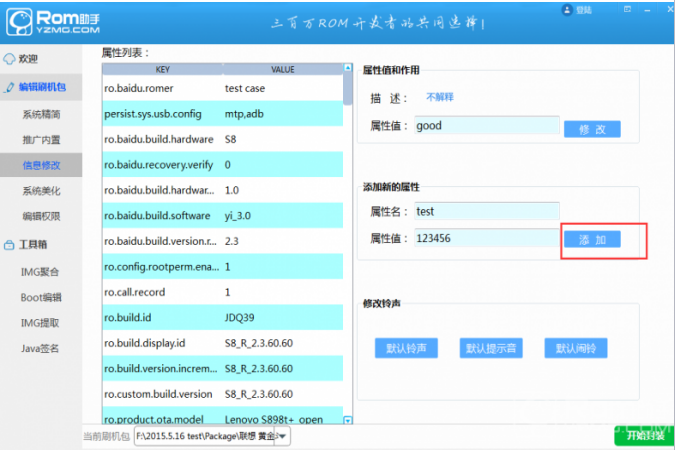Open 编辑权限 in the sidebar
This screenshot has width=675, height=450.
(41, 216)
